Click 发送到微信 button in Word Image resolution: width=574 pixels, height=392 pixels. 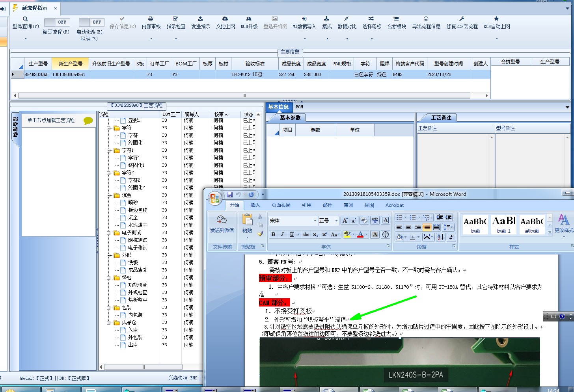(x=222, y=224)
